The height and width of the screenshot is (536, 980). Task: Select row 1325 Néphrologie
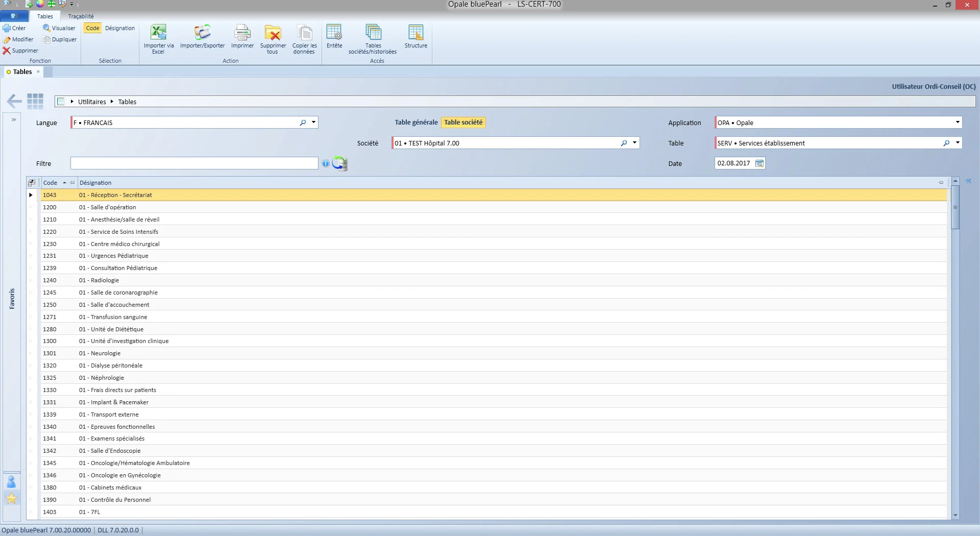pyautogui.click(x=494, y=378)
